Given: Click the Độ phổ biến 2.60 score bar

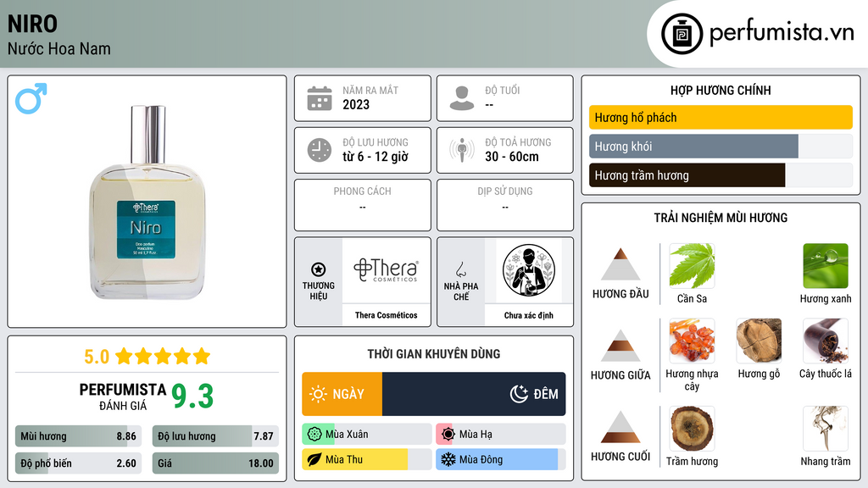Looking at the screenshot, I should pyautogui.click(x=78, y=463).
